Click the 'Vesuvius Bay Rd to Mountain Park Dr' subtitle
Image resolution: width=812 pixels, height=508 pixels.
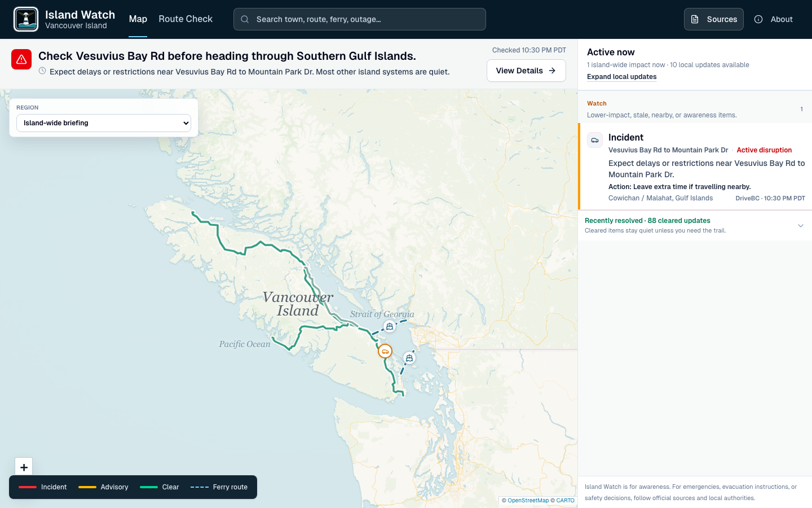668,150
